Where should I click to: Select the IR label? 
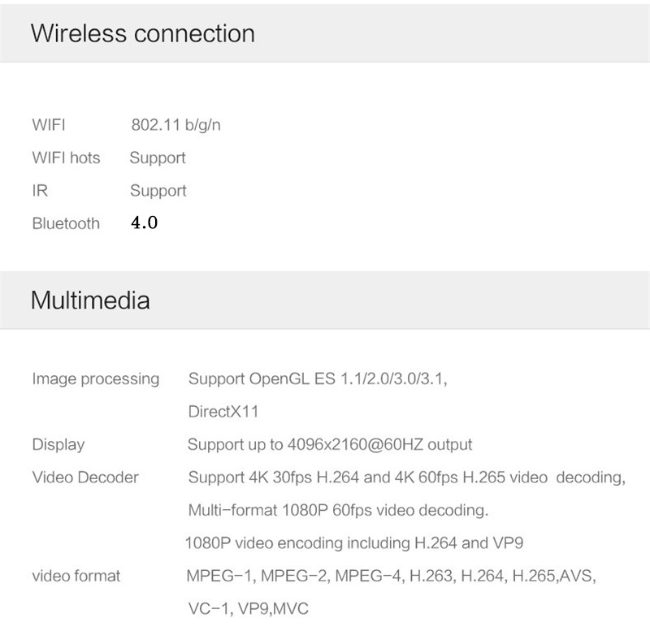coord(40,190)
